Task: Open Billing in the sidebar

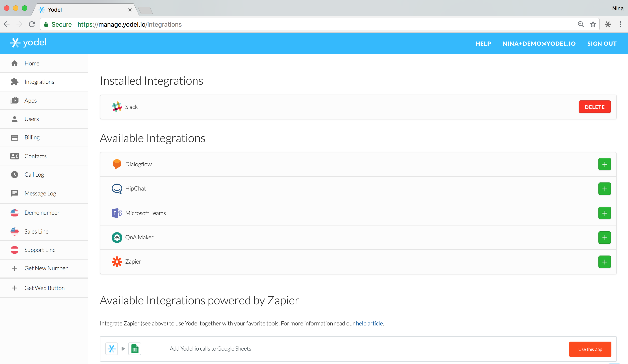Action: [44, 138]
